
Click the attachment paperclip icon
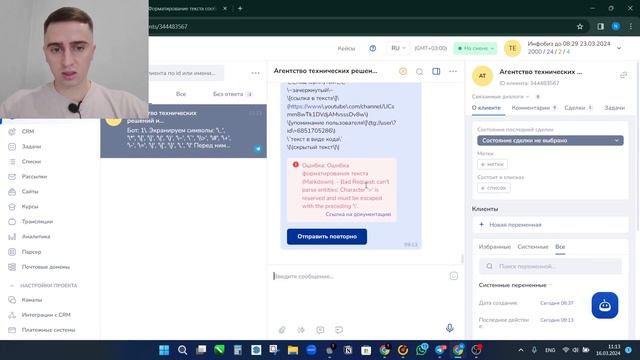pos(282,330)
